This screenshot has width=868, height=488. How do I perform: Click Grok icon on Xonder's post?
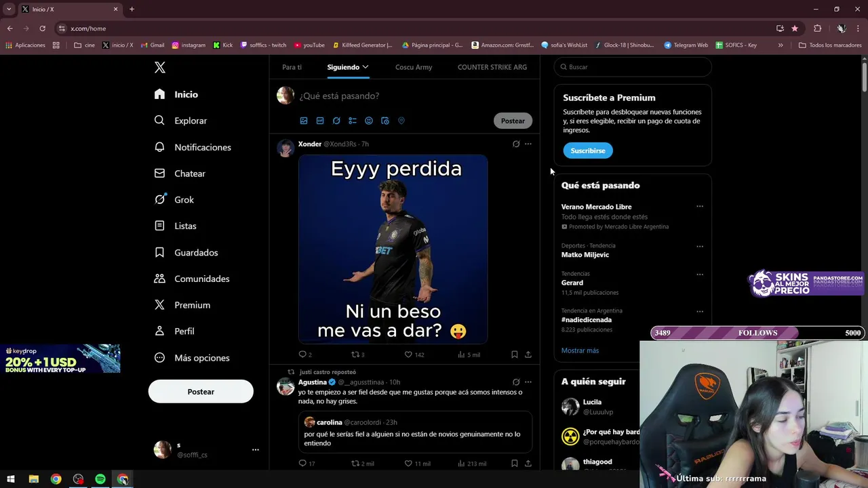(x=516, y=144)
